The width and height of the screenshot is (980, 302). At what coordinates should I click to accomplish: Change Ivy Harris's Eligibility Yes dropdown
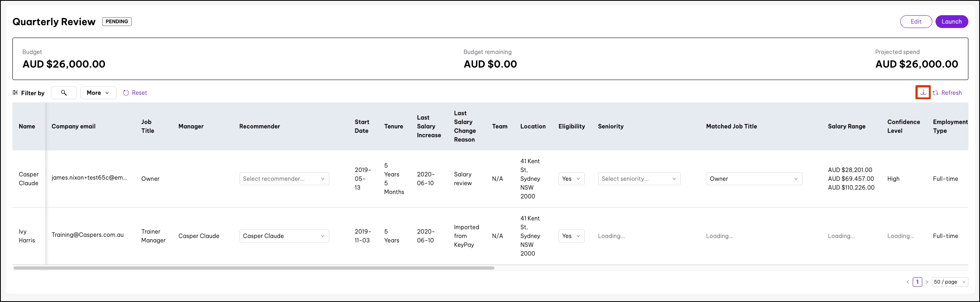pyautogui.click(x=571, y=236)
